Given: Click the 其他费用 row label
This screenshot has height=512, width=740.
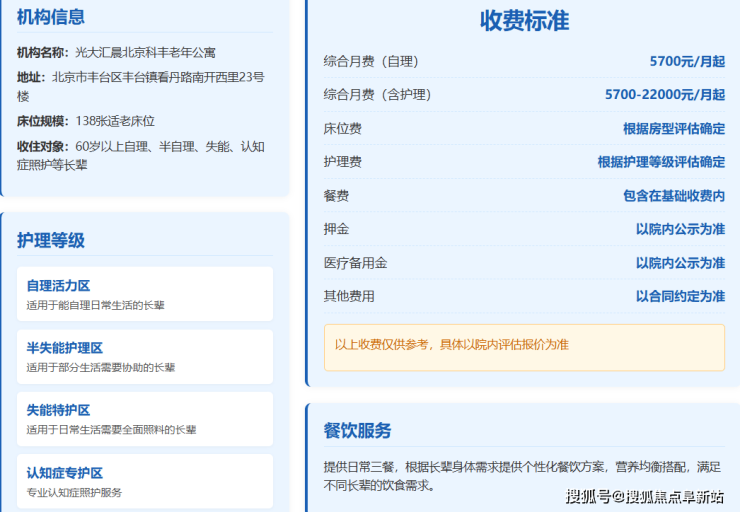Looking at the screenshot, I should pyautogui.click(x=349, y=296).
